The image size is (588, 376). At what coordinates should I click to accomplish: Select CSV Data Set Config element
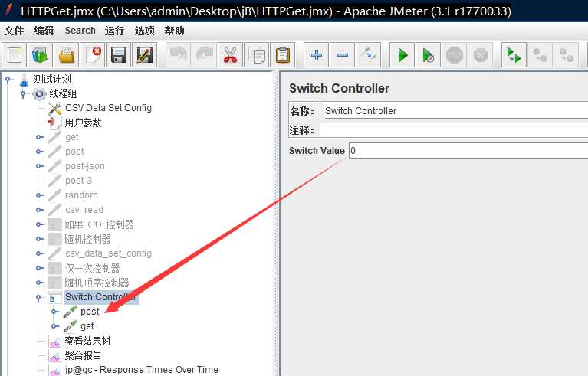point(108,108)
